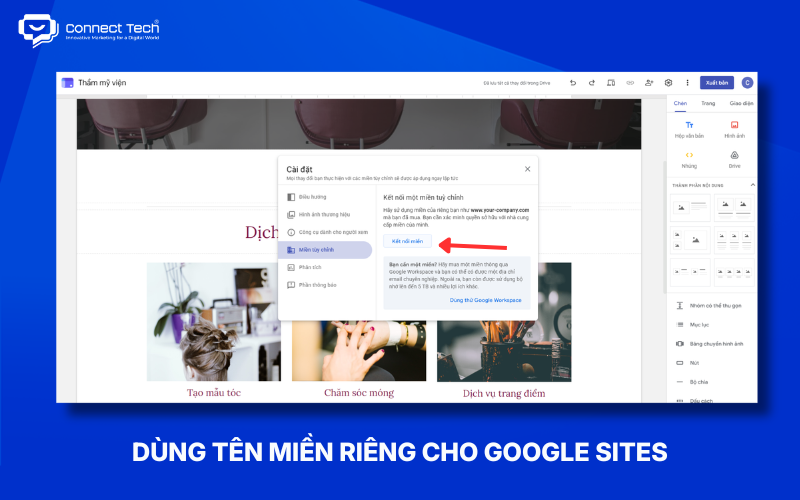Insert Băng chuyền hình ảnh carousel

tap(711, 344)
